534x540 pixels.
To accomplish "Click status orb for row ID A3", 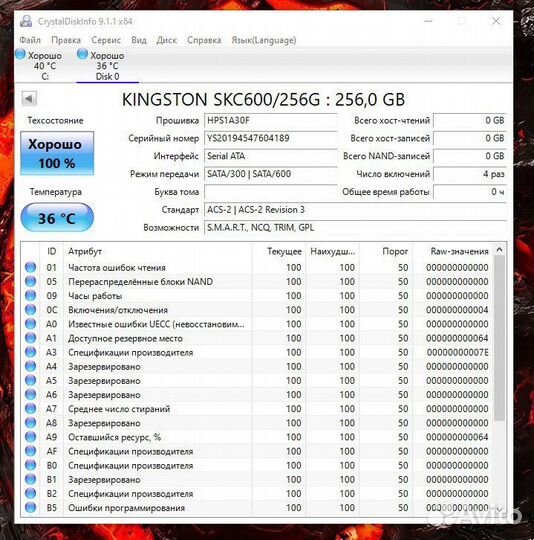I will [31, 352].
